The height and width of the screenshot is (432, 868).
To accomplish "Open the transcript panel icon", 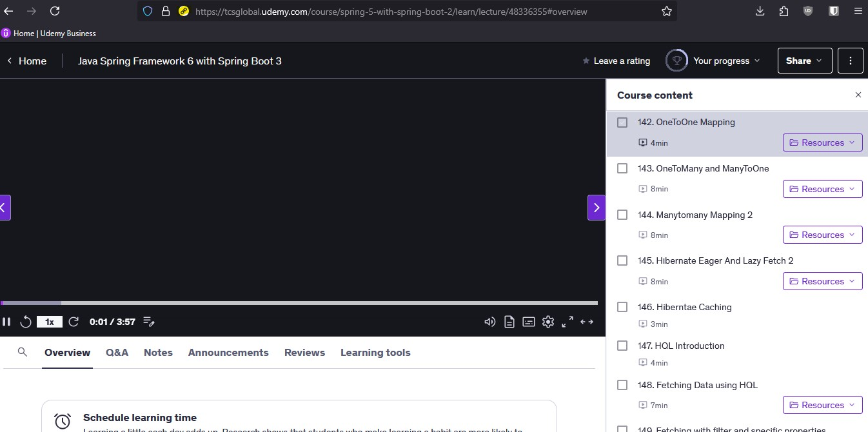I will click(509, 322).
